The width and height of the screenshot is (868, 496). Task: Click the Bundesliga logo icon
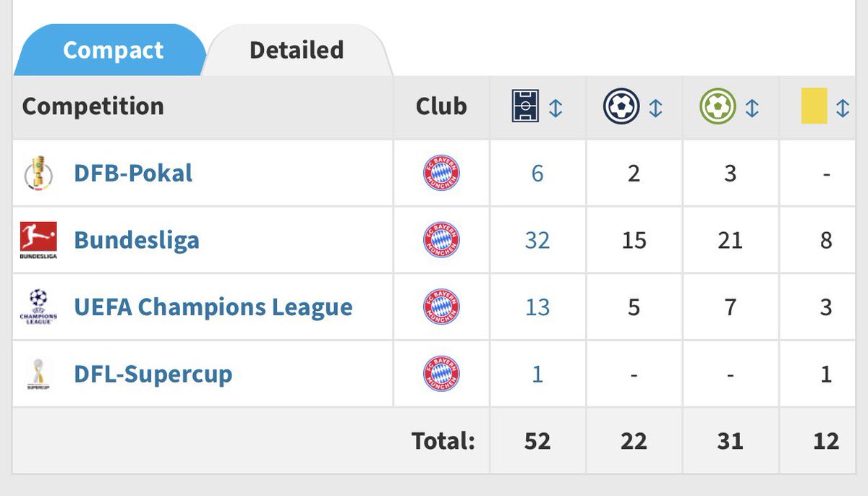tap(38, 241)
